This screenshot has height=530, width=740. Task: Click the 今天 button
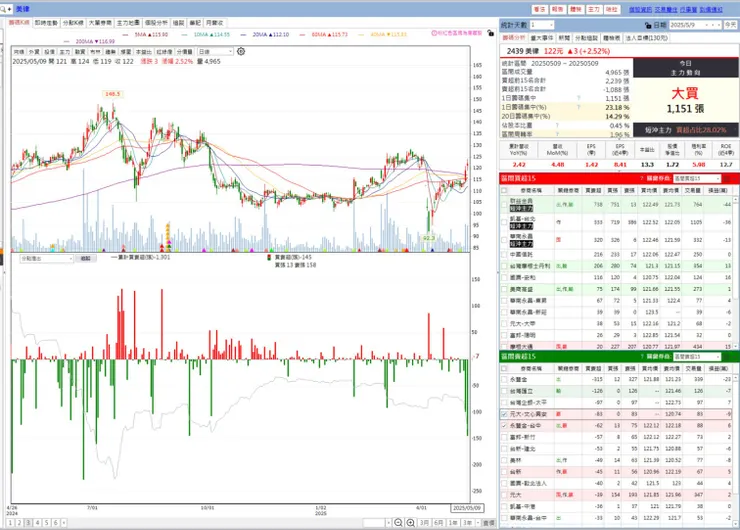[731, 25]
